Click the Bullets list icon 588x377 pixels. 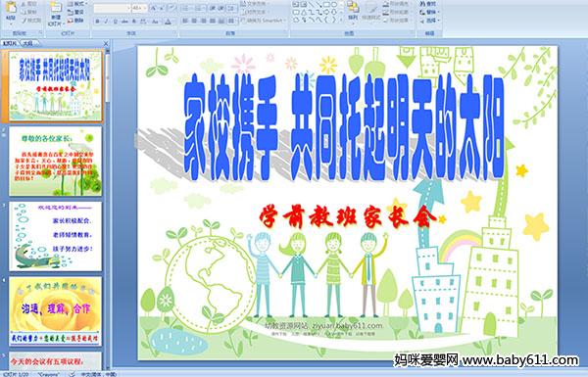point(186,8)
